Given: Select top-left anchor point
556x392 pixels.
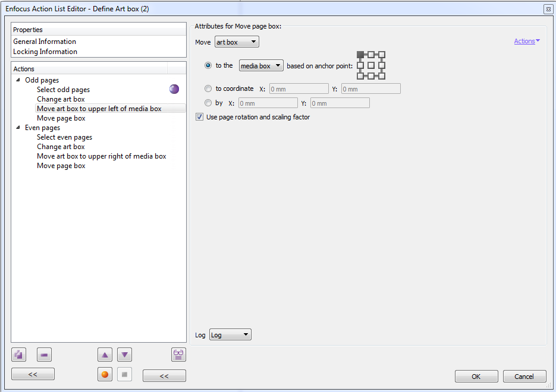Looking at the screenshot, I should [360, 55].
